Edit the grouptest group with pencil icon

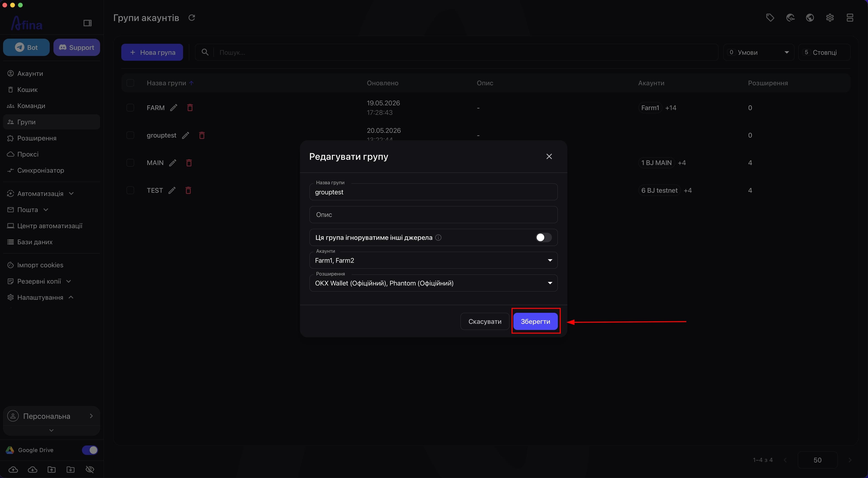185,135
